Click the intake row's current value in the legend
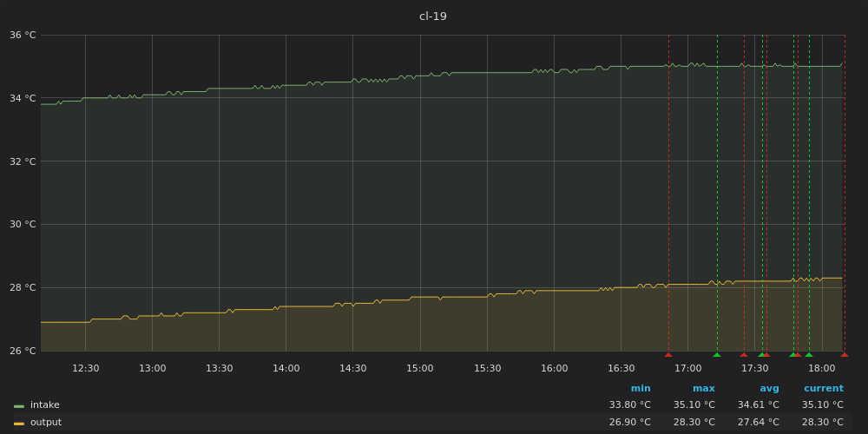Image resolution: width=868 pixels, height=434 pixels. pos(822,405)
